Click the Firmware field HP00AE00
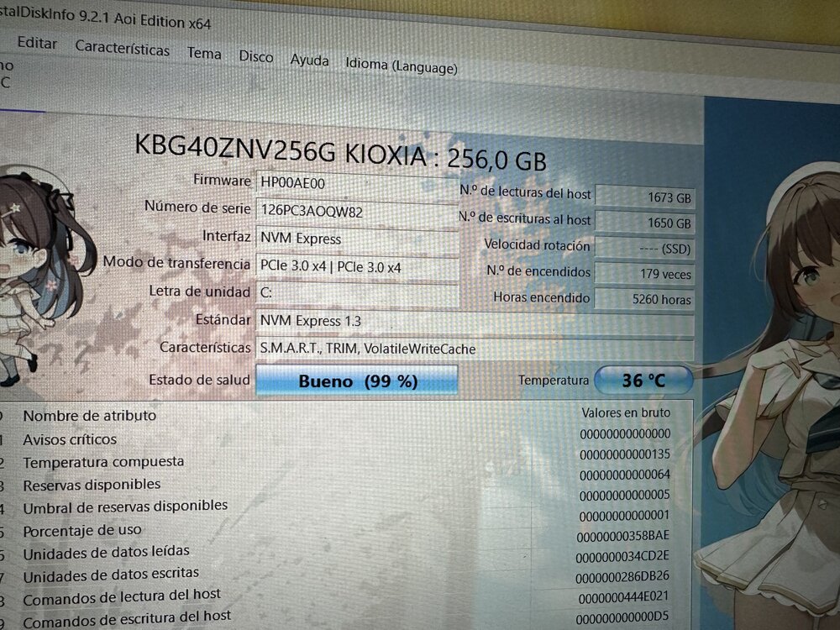 [x=356, y=183]
